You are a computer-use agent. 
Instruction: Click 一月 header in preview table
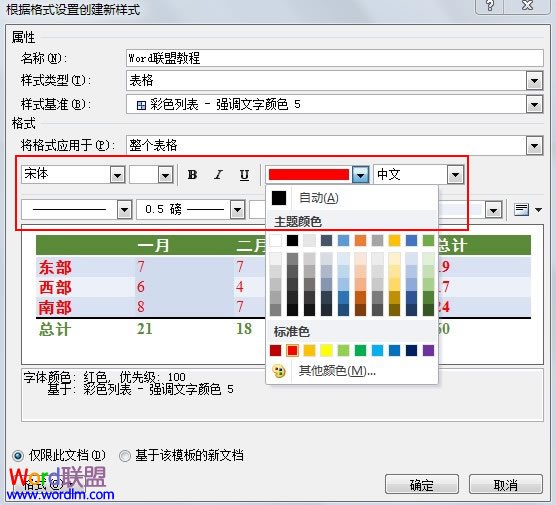click(x=154, y=245)
